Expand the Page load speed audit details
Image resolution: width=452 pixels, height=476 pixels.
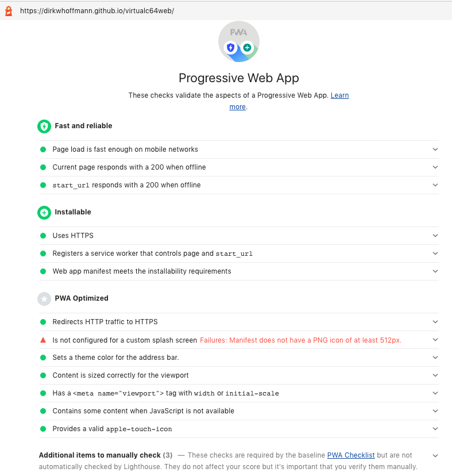[435, 149]
